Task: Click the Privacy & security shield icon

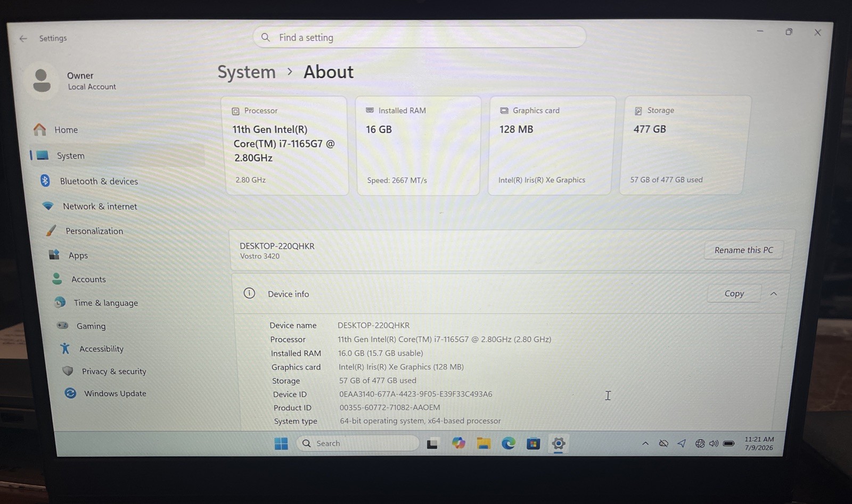Action: (68, 371)
